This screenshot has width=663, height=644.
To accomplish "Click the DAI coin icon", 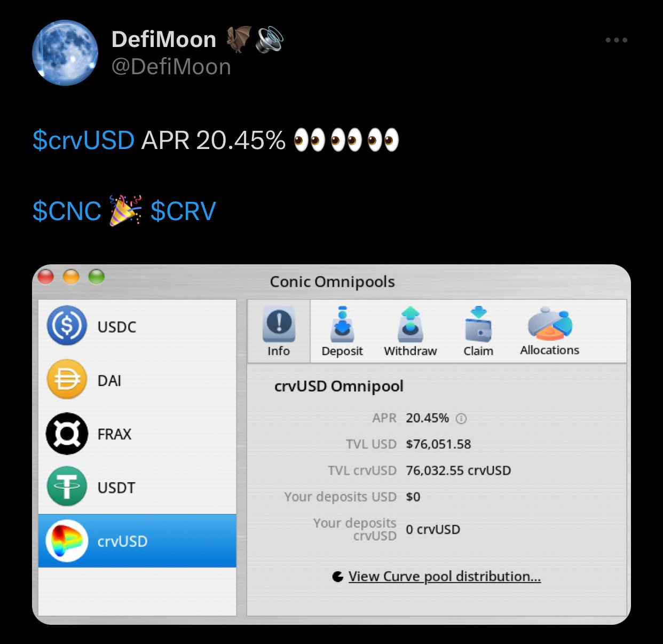I will tap(67, 379).
